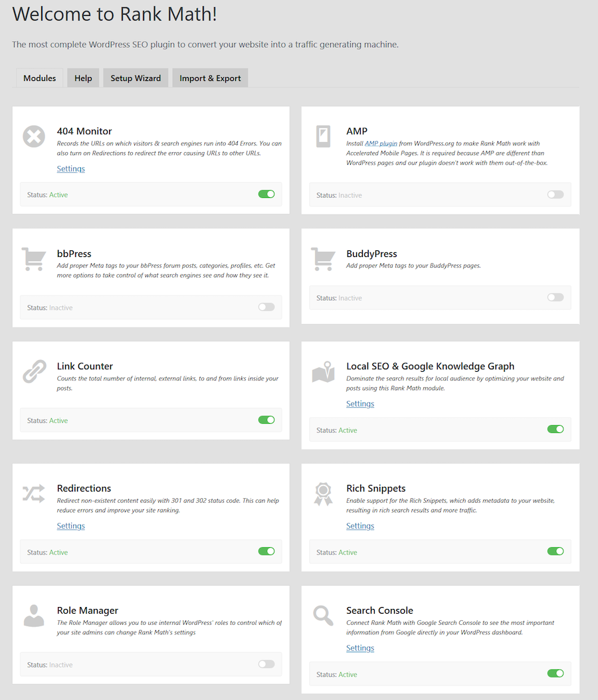Disable the 404 Monitor module toggle

266,194
